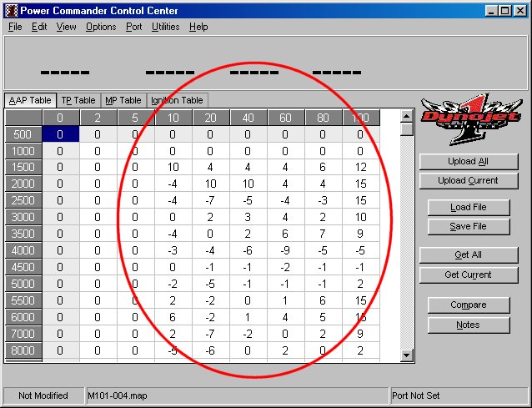Select cell -7 in 7000 row, column 20

point(210,334)
